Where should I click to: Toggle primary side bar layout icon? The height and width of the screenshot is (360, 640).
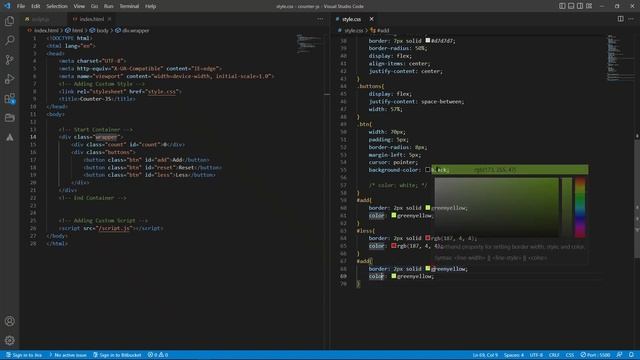[x=562, y=6]
